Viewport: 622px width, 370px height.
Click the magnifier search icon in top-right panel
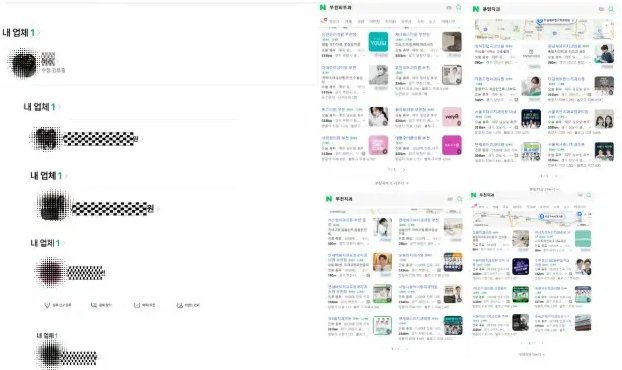[x=610, y=9]
